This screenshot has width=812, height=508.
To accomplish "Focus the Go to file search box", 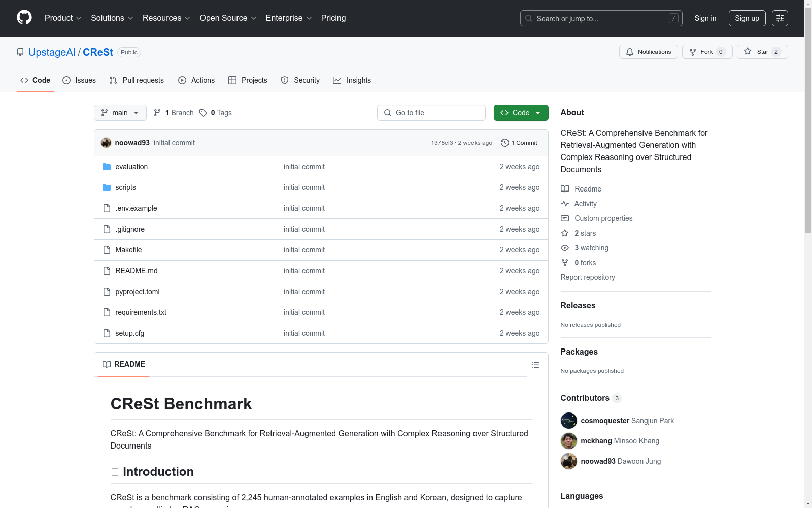I will (431, 113).
